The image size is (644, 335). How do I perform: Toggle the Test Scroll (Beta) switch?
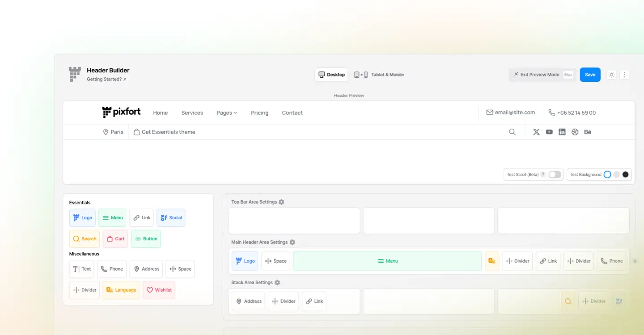[554, 174]
